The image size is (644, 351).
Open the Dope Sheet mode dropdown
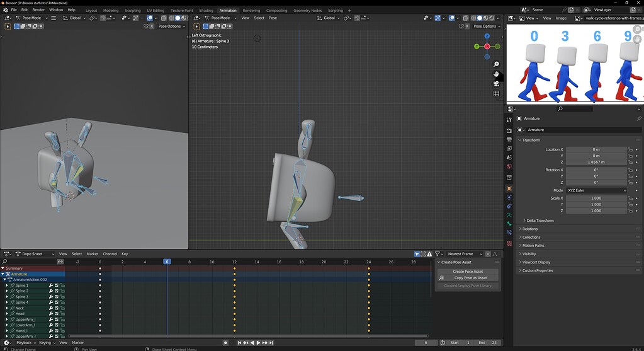tap(35, 254)
